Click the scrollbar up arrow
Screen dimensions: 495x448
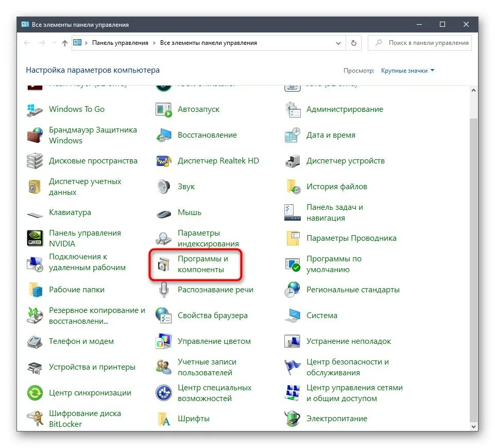pyautogui.click(x=473, y=90)
